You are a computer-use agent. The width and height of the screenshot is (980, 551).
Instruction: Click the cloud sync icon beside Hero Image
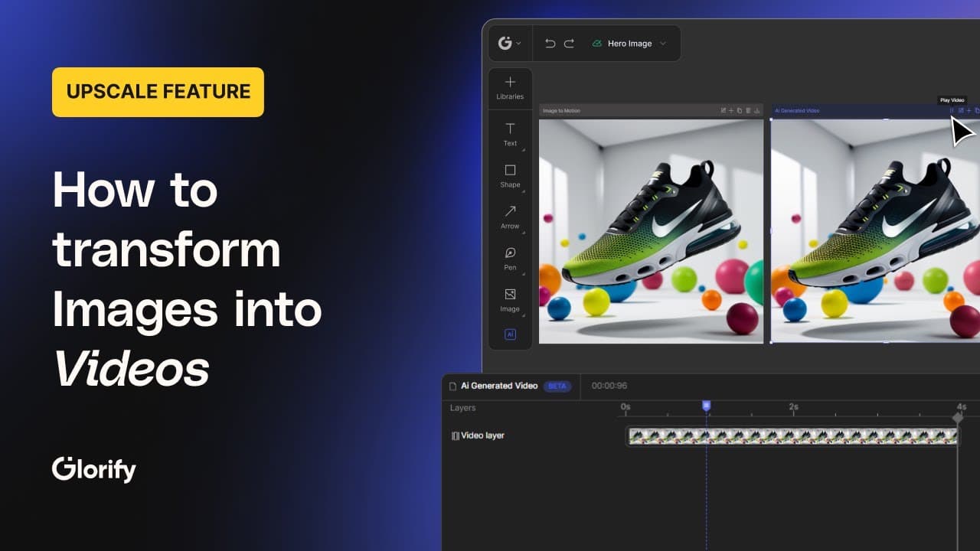597,44
